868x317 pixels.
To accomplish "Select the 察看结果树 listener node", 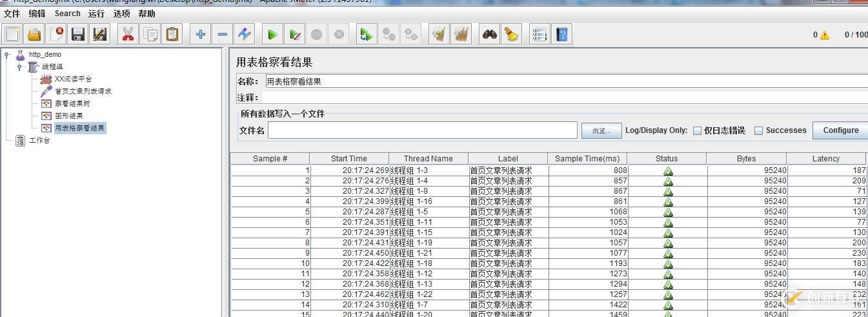I will 72,103.
